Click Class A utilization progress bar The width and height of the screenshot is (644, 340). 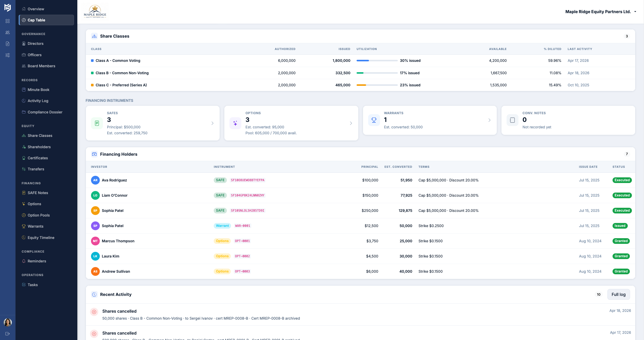[377, 61]
